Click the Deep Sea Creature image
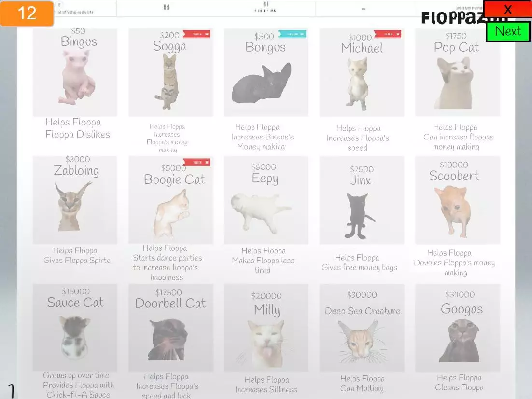This screenshot has width=532, height=399. click(362, 339)
